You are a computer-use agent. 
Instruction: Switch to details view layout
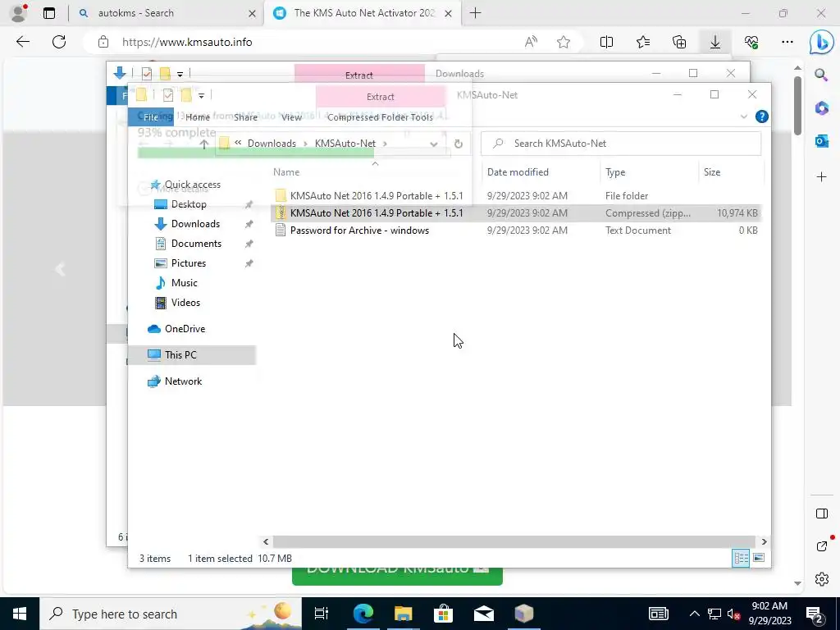tap(741, 558)
